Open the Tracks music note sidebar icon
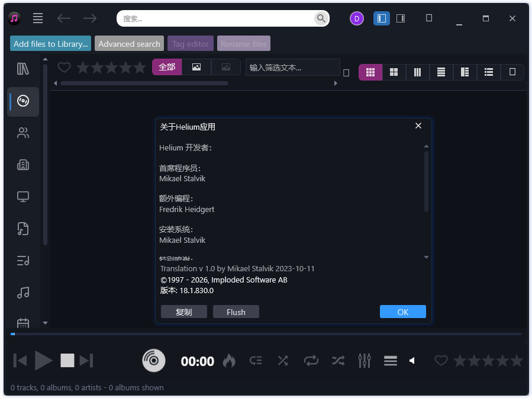This screenshot has height=398, width=532. pyautogui.click(x=23, y=293)
